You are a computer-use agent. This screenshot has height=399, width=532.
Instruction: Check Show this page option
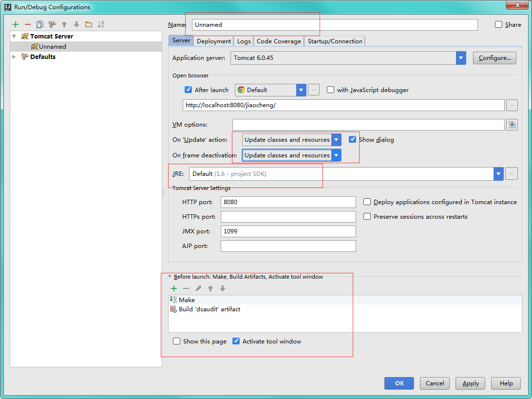176,341
